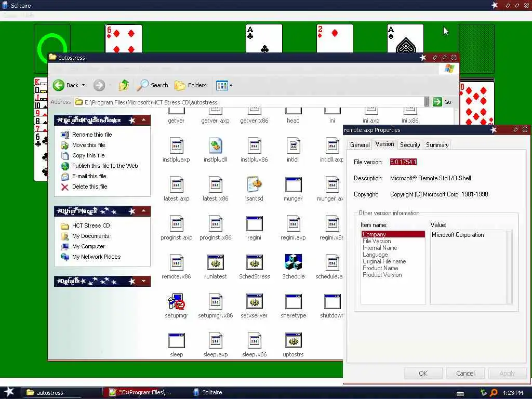Select the setxserver file icon
The width and height of the screenshot is (532, 399).
pos(255,301)
